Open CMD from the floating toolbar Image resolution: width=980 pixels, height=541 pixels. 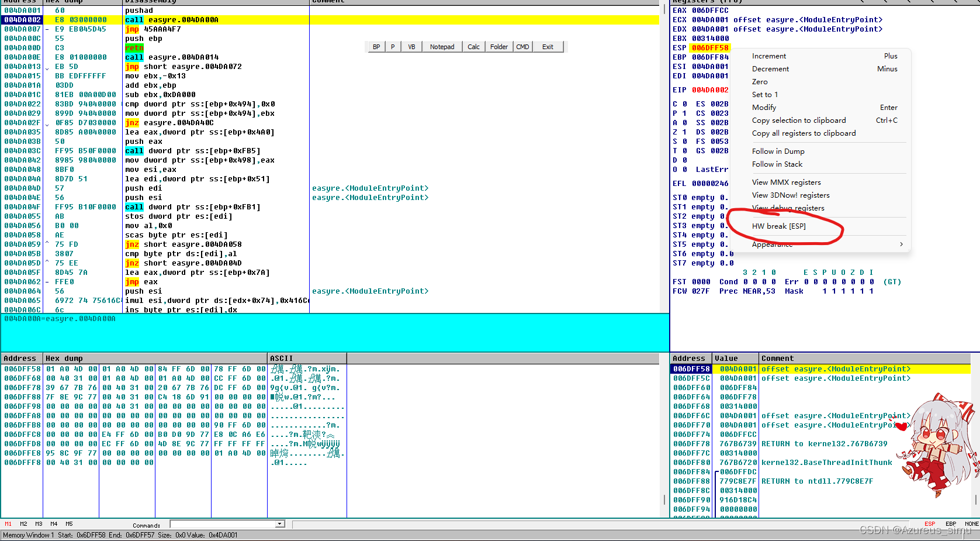522,47
